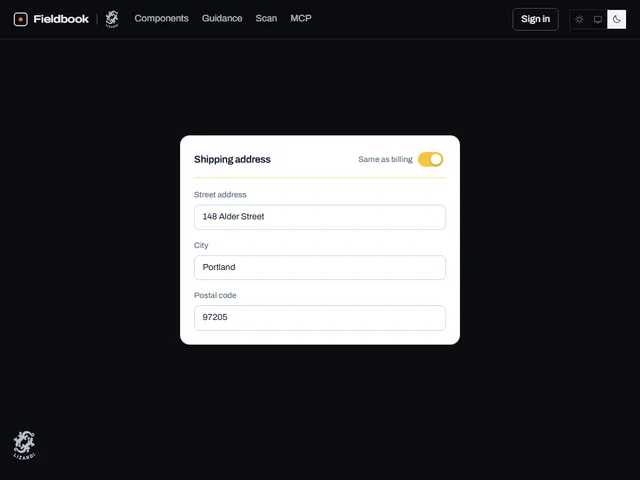Focus the Street address input field
The image size is (640, 480).
320,217
